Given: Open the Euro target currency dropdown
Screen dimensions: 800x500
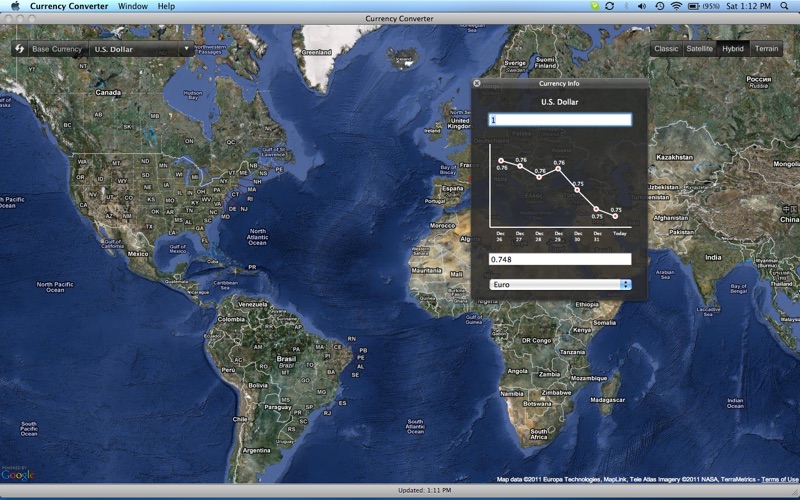Looking at the screenshot, I should point(560,285).
